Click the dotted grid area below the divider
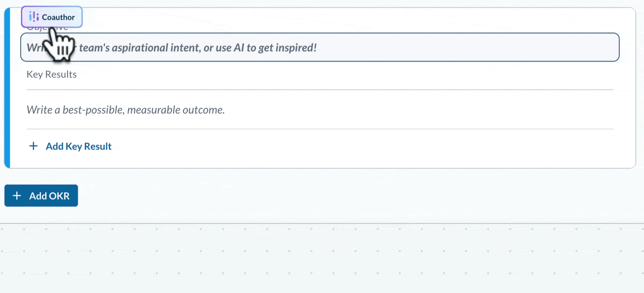Viewport: 644px width, 293px height. pyautogui.click(x=322, y=258)
